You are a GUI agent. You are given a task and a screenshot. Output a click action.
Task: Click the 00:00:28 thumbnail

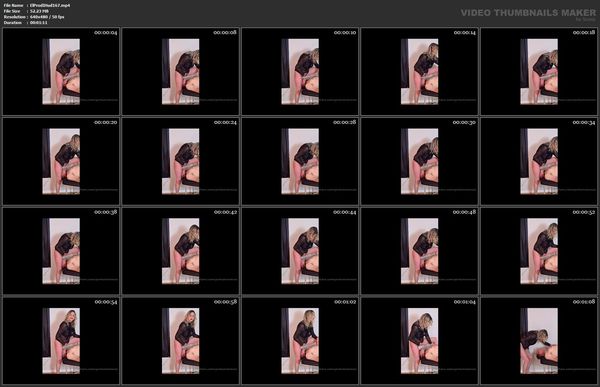click(x=300, y=161)
